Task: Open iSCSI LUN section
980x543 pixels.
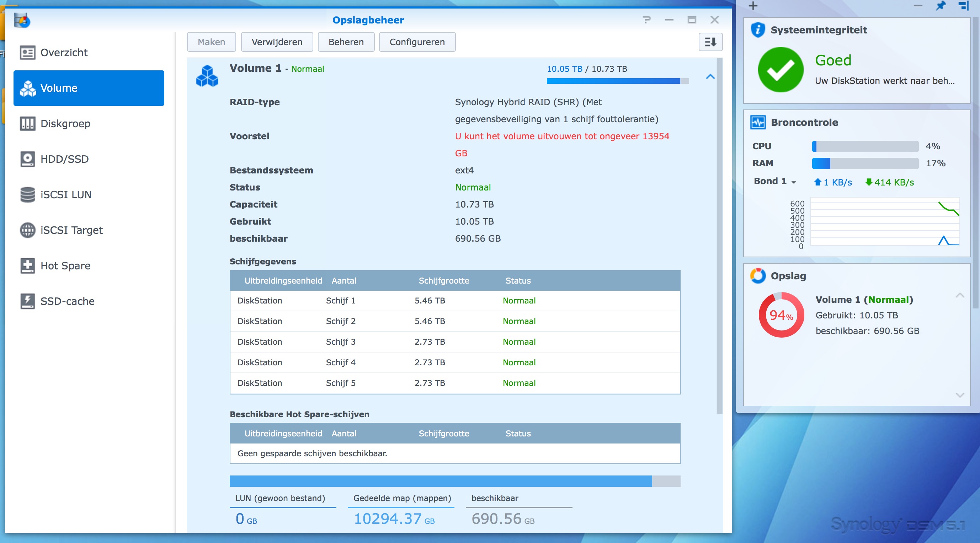Action: pos(89,194)
